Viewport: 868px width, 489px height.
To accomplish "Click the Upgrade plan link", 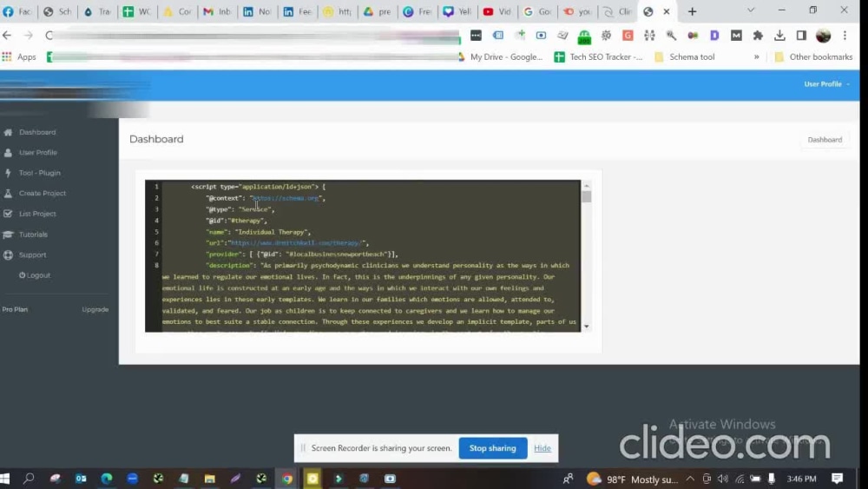I will [x=95, y=309].
